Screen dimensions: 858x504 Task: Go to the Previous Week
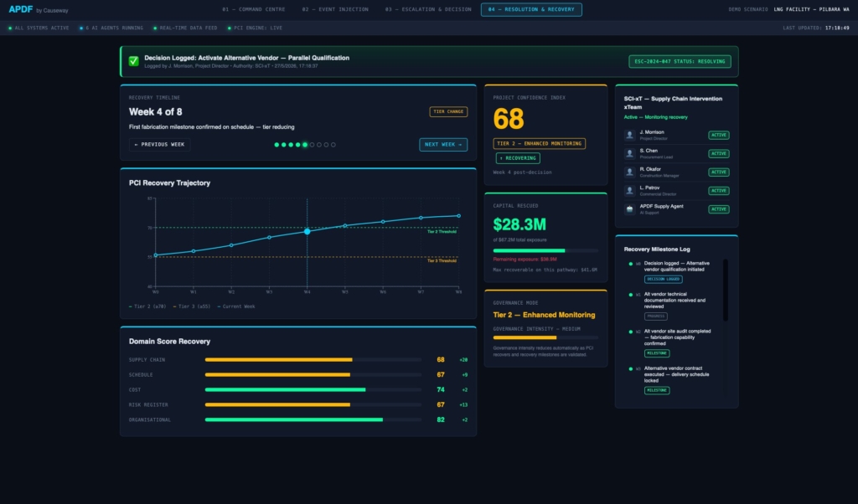point(159,144)
